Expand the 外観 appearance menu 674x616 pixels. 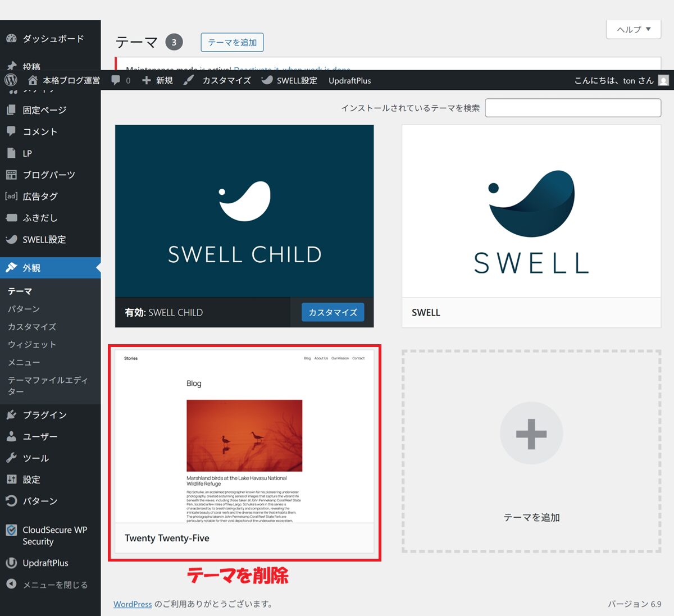[31, 268]
